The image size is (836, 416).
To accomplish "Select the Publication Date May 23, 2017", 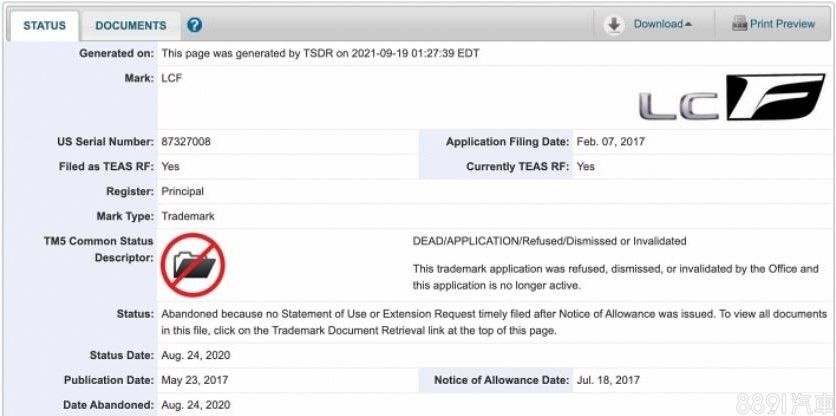I will pos(195,380).
